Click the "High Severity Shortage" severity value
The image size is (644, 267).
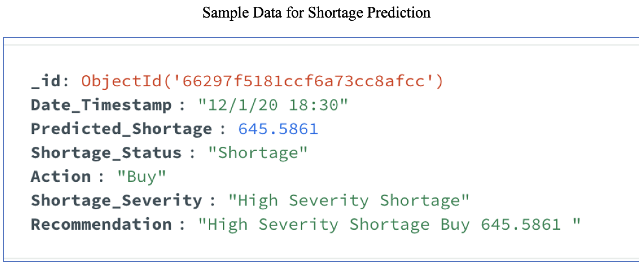click(x=349, y=201)
